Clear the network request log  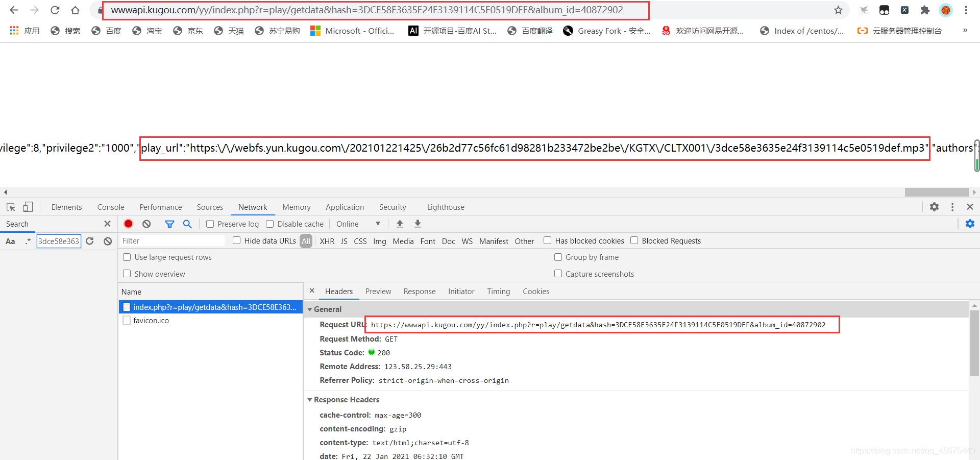[146, 224]
